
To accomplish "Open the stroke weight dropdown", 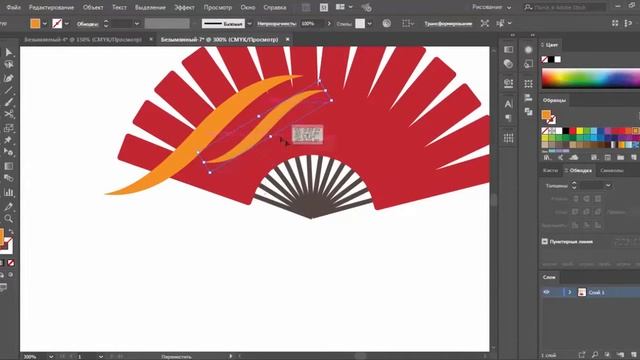I will point(137,24).
